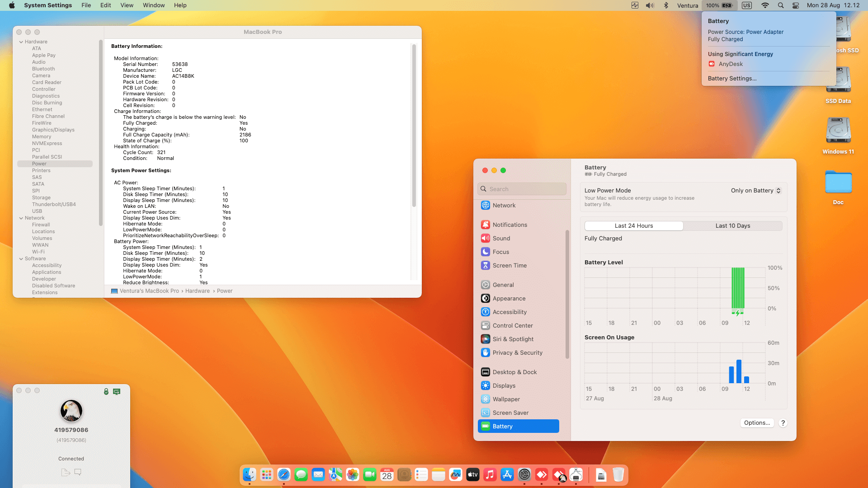Click the Search field in System Settings
Viewport: 868px width, 488px height.
tap(522, 188)
